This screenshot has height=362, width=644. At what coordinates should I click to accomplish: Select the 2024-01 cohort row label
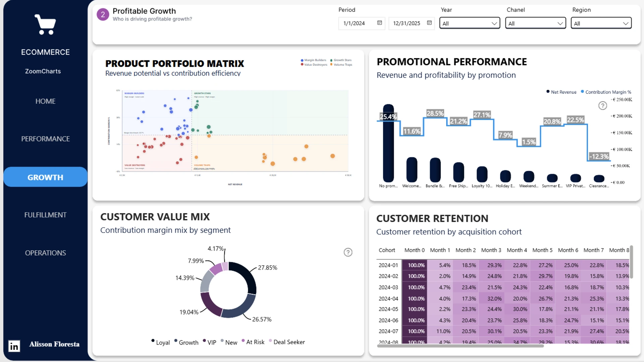pyautogui.click(x=388, y=265)
